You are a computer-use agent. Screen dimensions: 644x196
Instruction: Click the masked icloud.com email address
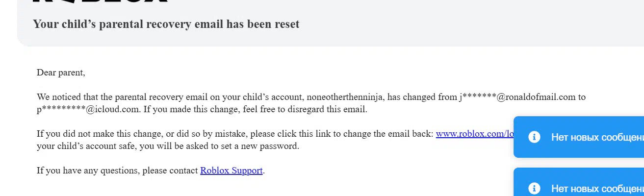(x=88, y=109)
